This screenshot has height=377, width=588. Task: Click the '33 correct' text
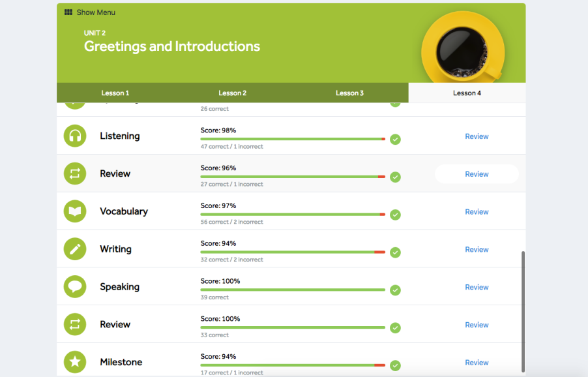214,335
